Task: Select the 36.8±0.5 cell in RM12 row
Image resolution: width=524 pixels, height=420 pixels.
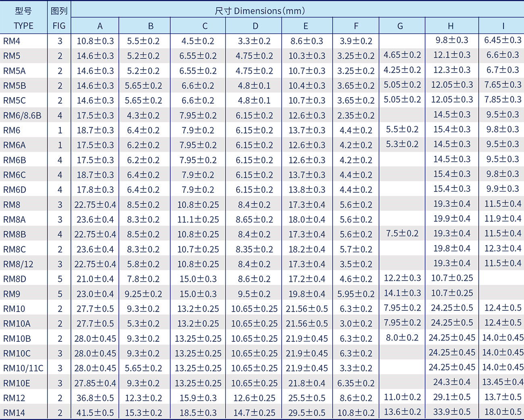Action: click(95, 398)
